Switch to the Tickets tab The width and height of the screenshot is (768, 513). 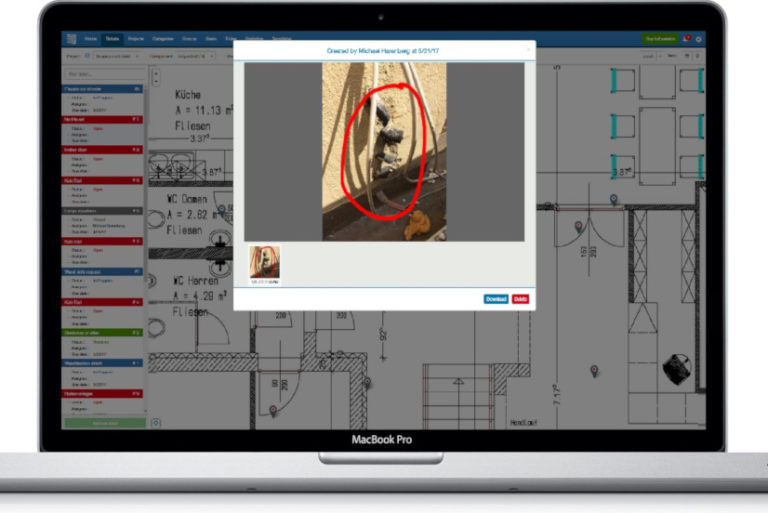click(x=112, y=39)
